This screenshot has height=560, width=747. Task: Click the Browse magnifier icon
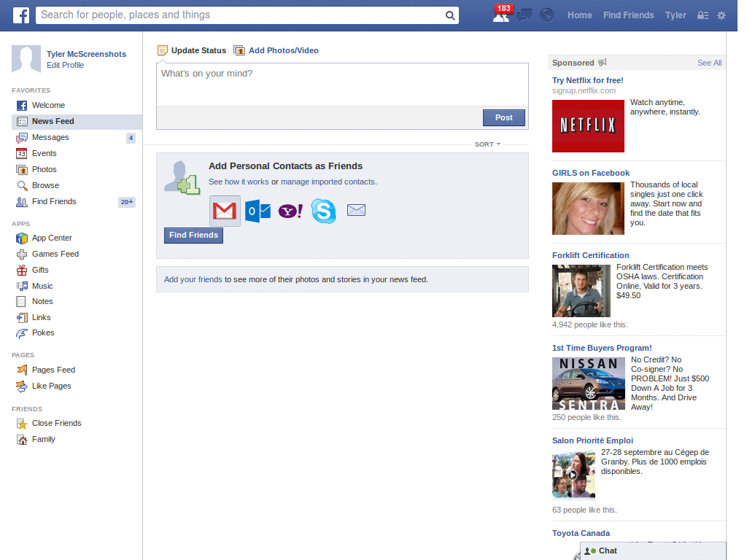click(22, 186)
